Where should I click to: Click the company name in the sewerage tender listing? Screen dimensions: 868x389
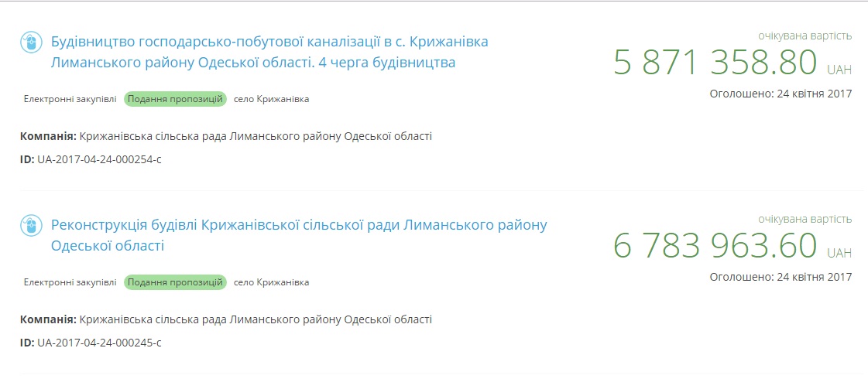(255, 137)
